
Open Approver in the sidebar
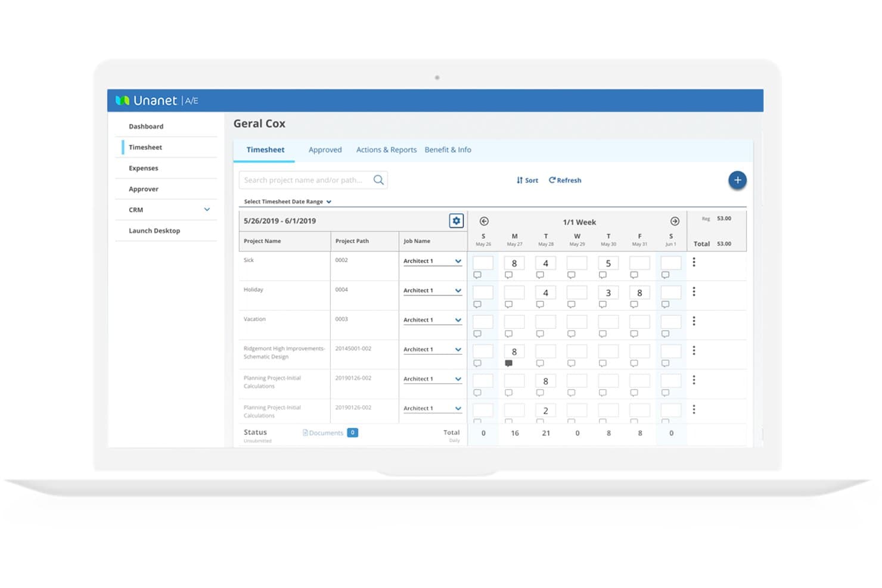coord(144,189)
